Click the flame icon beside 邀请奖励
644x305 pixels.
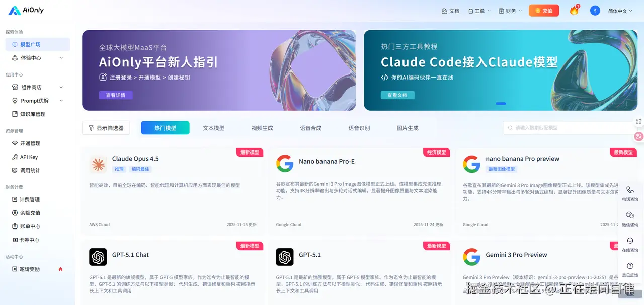(x=60, y=269)
